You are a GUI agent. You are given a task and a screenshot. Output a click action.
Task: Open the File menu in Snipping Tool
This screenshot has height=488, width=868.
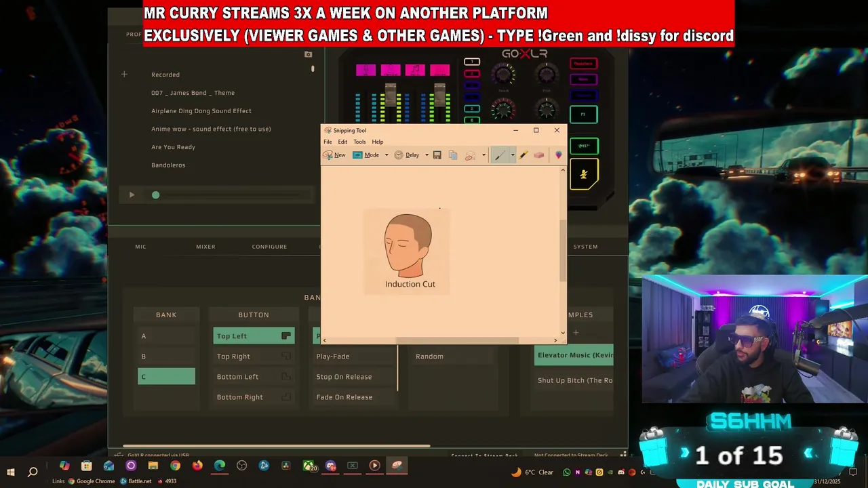tap(328, 142)
